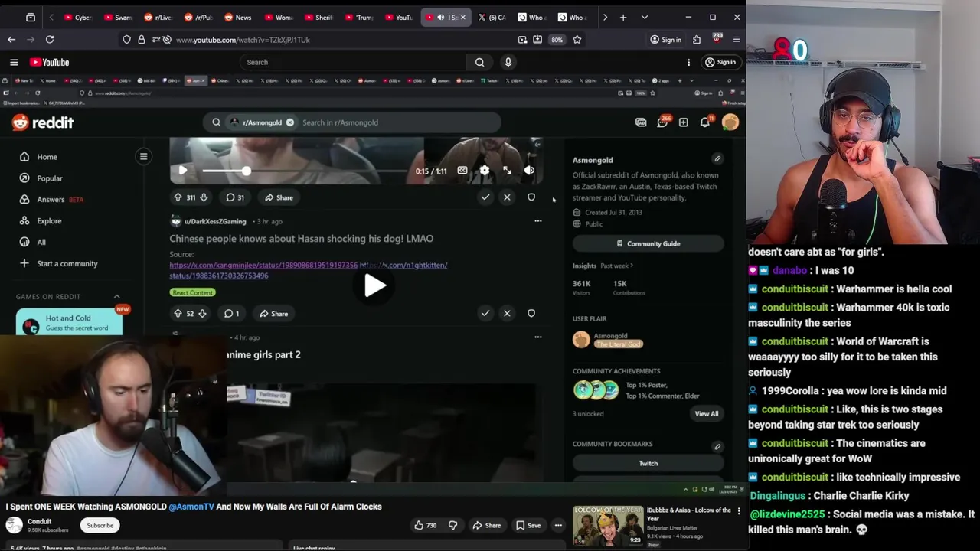Open Reddit chat icon
The height and width of the screenshot is (551, 980).
click(662, 122)
